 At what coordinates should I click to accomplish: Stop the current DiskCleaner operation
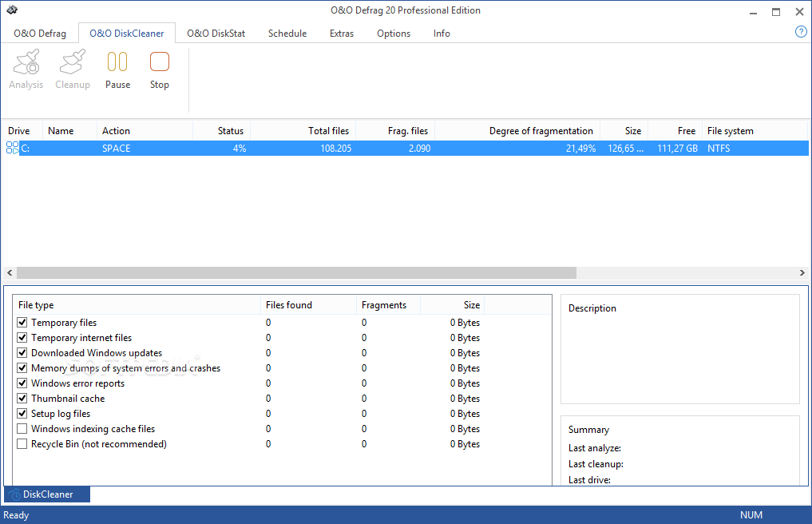pos(160,70)
